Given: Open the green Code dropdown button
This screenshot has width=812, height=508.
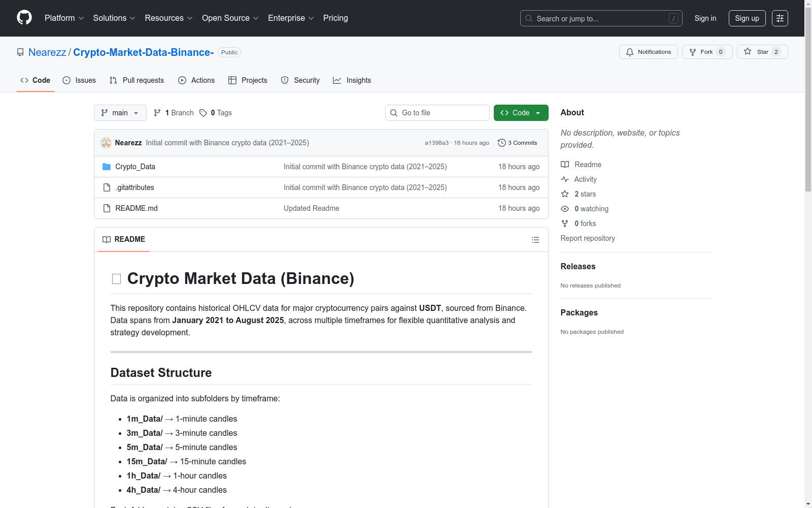Looking at the screenshot, I should [521, 113].
